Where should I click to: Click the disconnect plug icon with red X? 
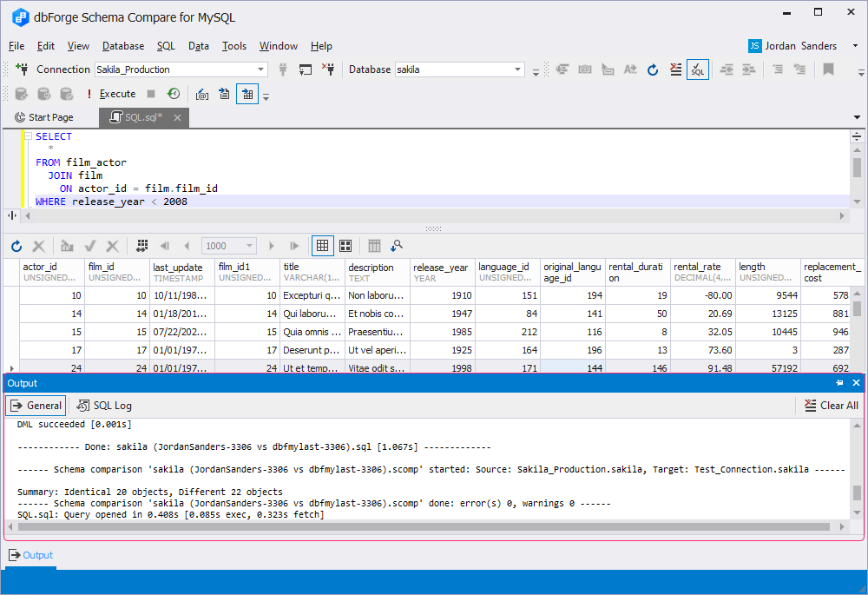[x=328, y=69]
